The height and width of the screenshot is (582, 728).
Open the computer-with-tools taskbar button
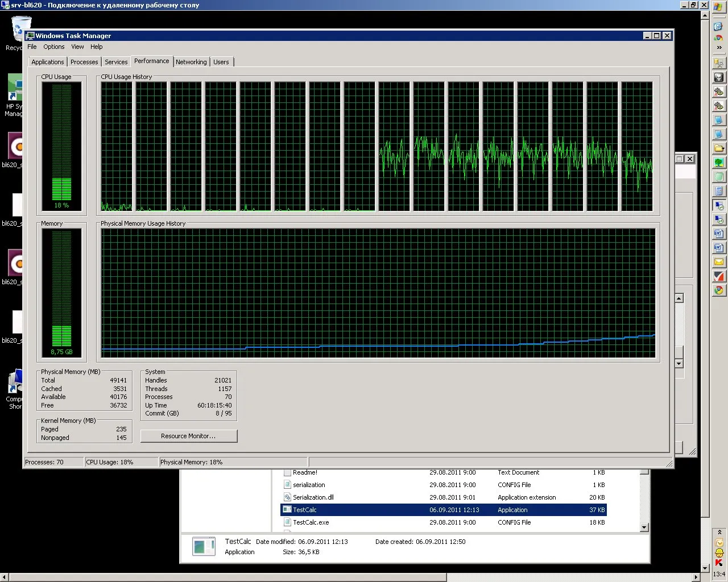click(719, 63)
